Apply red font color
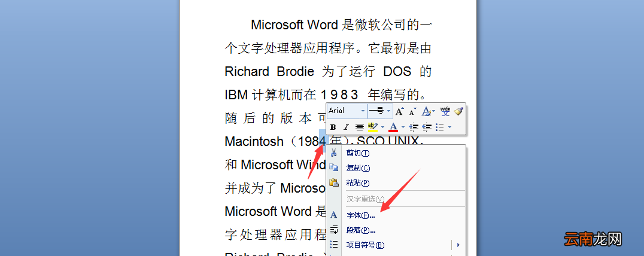Image resolution: width=644 pixels, height=256 pixels. (393, 127)
